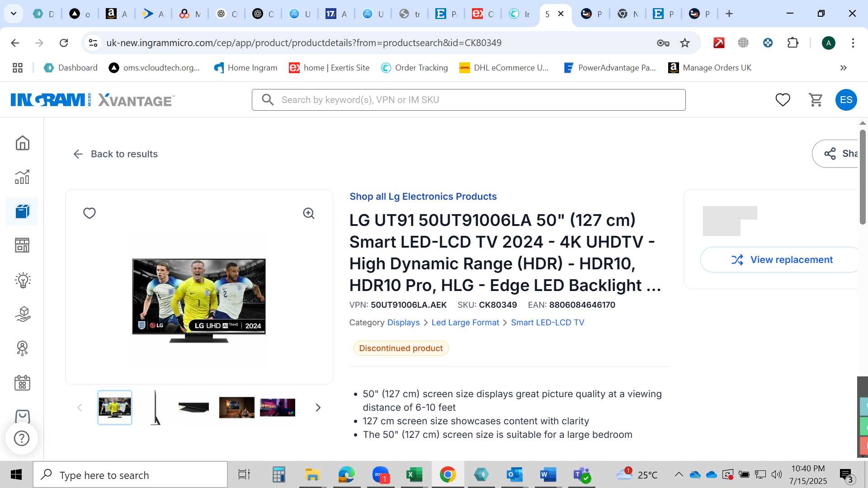
Task: Show previous thumbnails with left chevron
Action: tap(80, 408)
